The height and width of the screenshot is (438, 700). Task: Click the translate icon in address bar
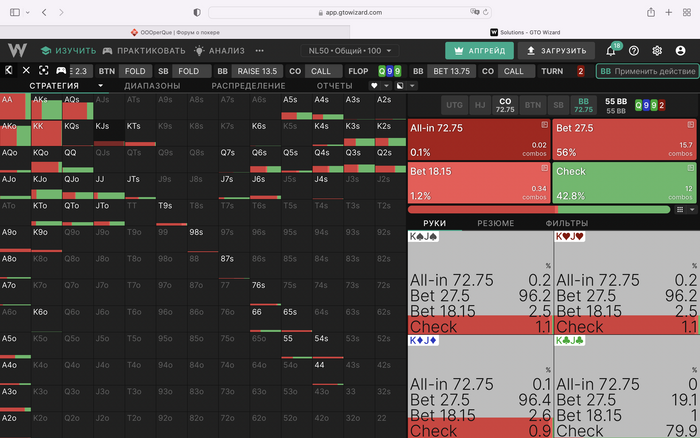pyautogui.click(x=475, y=12)
